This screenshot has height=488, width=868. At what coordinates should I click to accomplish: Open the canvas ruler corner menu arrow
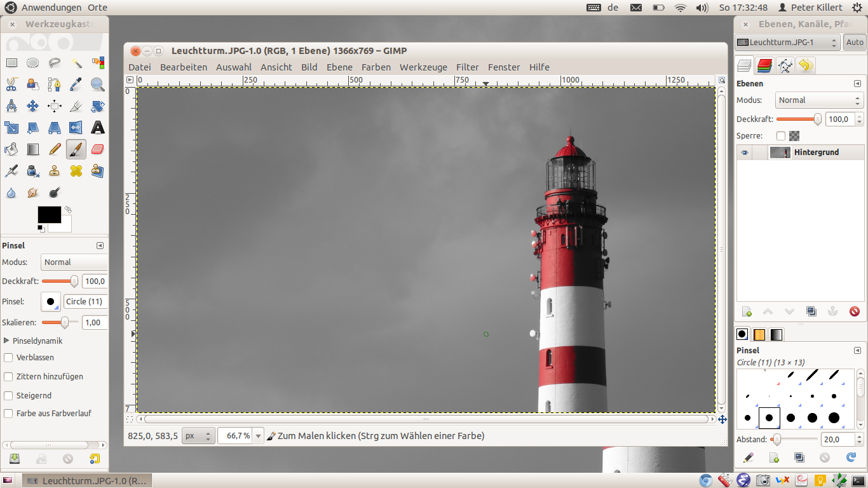click(130, 80)
